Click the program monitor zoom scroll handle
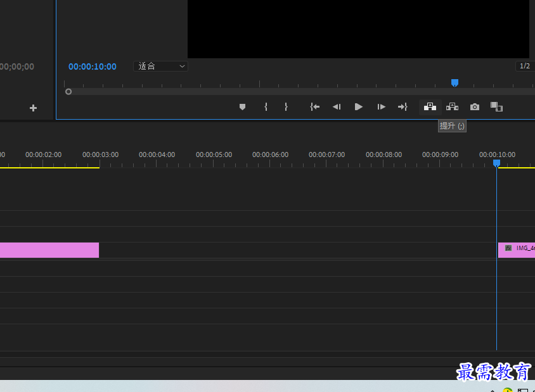Image resolution: width=535 pixels, height=392 pixels. [68, 92]
